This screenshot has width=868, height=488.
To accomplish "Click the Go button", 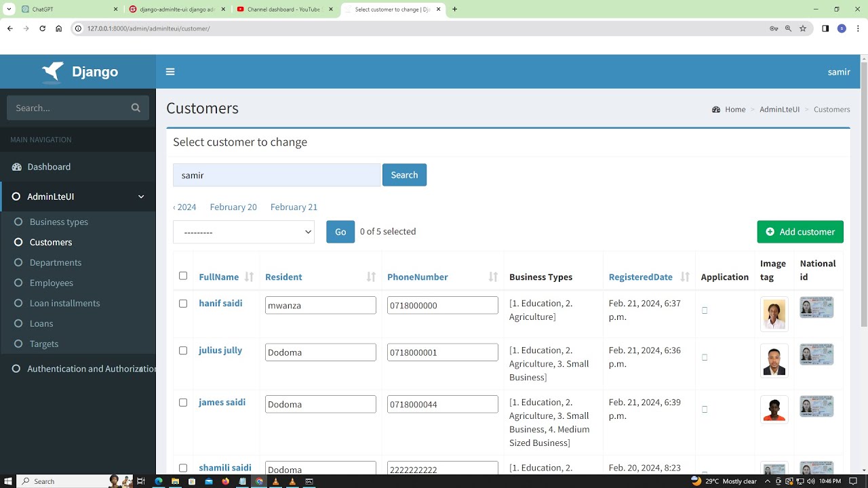I will point(340,232).
